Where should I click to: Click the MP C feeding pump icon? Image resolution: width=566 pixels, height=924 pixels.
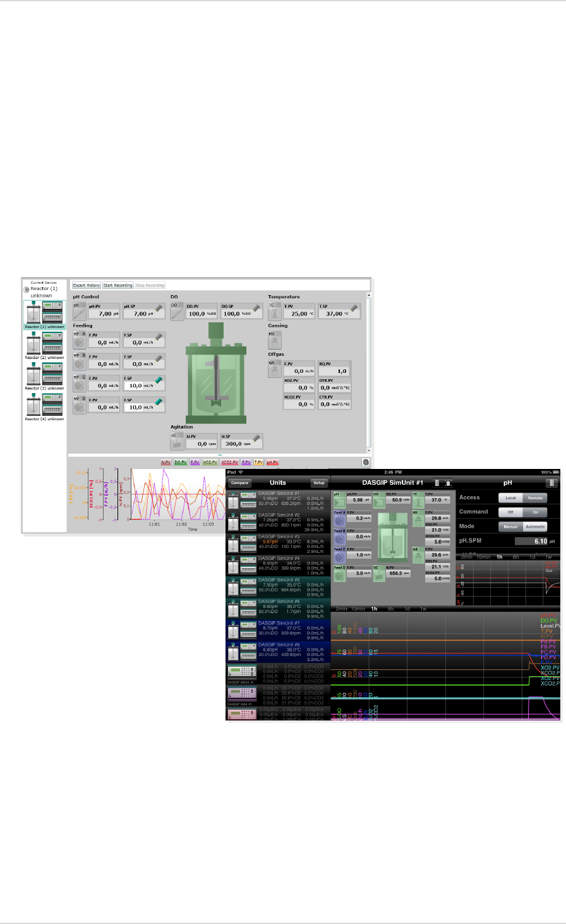[79, 384]
